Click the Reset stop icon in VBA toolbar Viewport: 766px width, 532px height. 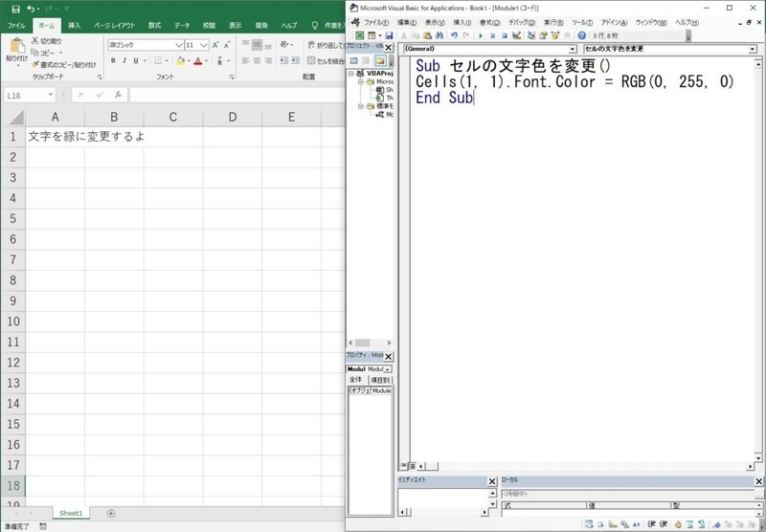pos(505,35)
